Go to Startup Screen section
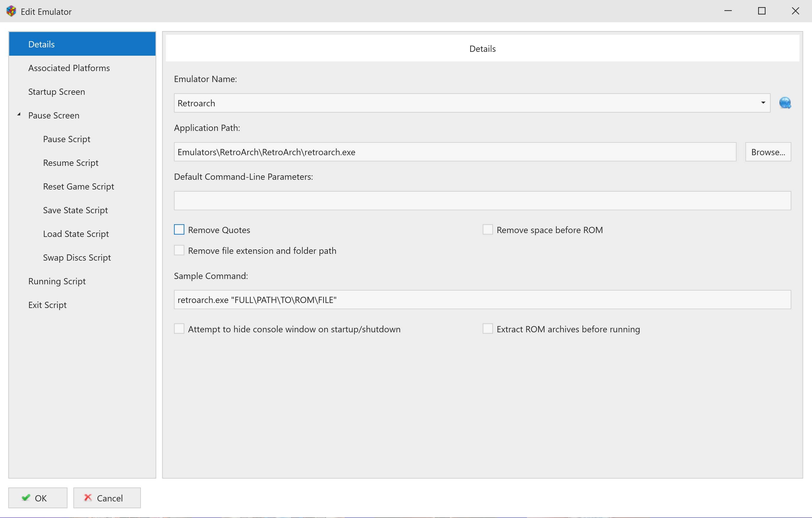This screenshot has width=812, height=518. (x=82, y=92)
